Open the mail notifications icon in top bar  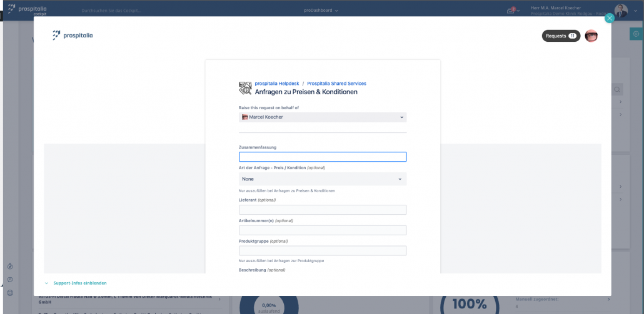click(511, 10)
